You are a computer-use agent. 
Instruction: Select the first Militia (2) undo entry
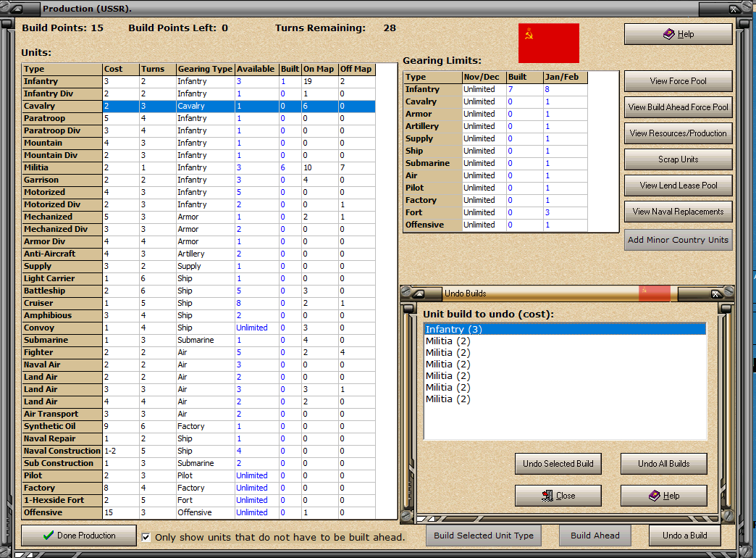click(565, 341)
